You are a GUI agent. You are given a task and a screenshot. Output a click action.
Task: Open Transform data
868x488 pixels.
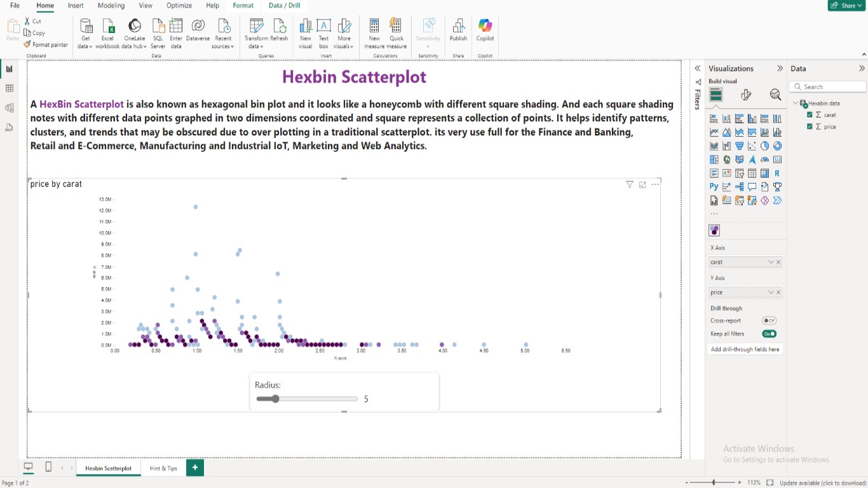(255, 33)
